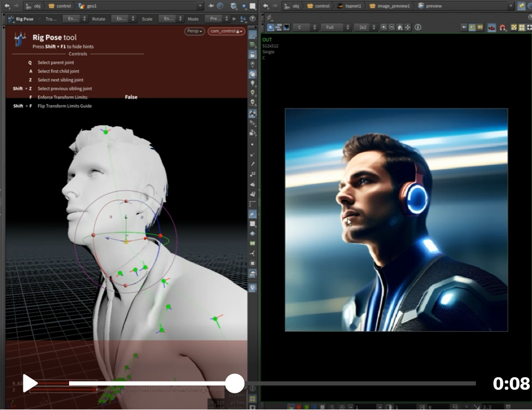Image resolution: width=532 pixels, height=410 pixels.
Task: Click the rendered man with headphones preview image
Action: [396, 220]
